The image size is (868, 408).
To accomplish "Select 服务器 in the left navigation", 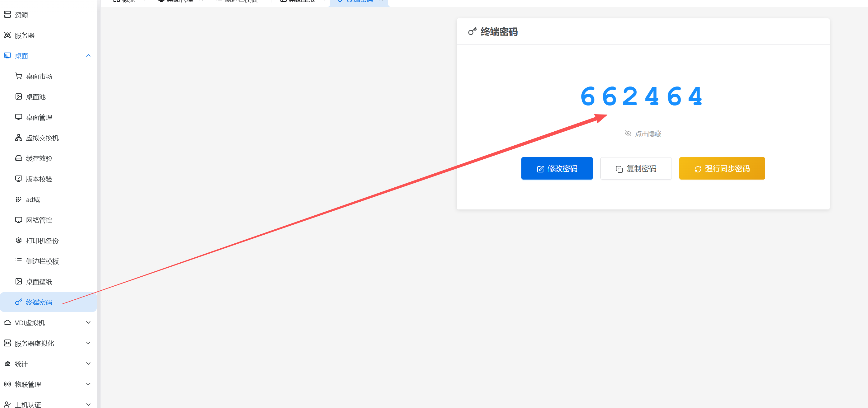I will (24, 35).
